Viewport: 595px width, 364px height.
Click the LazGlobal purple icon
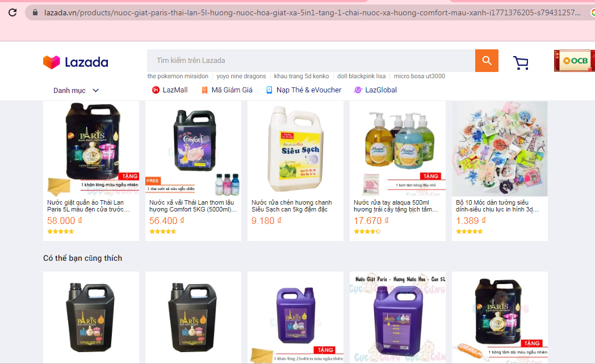click(358, 90)
